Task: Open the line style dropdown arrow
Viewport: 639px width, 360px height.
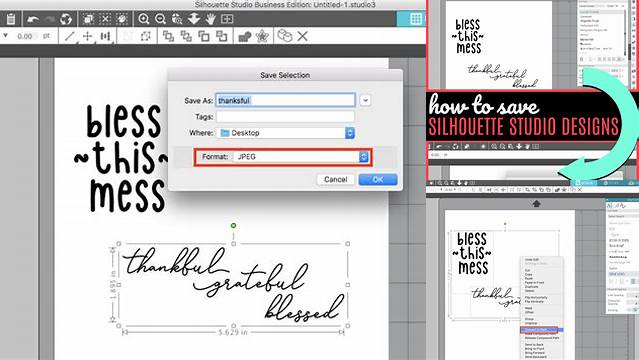Action: 5,35
